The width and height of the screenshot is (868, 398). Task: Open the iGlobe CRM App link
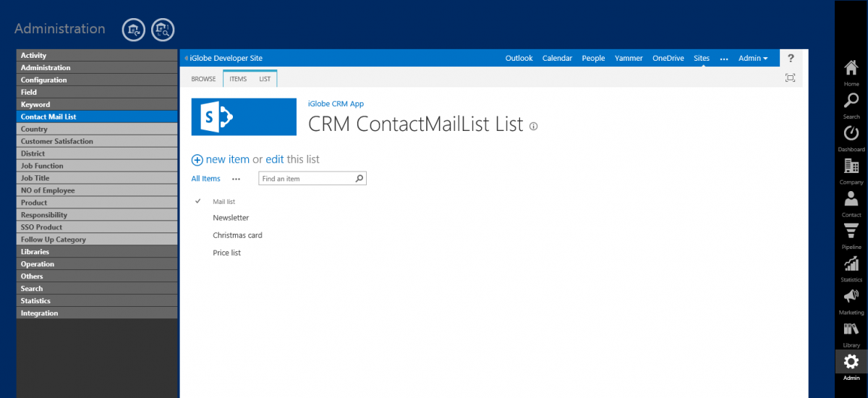336,103
